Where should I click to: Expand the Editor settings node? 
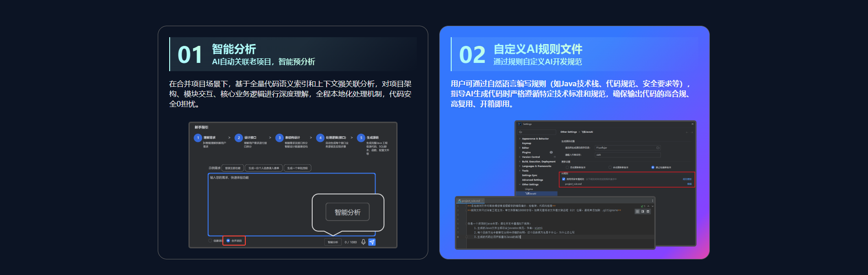click(x=520, y=148)
